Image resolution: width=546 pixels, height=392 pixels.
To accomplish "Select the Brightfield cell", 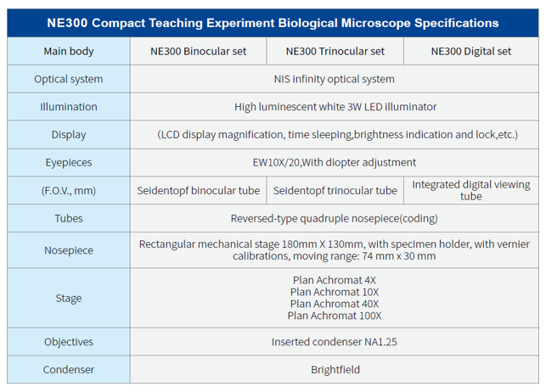I will 335,370.
